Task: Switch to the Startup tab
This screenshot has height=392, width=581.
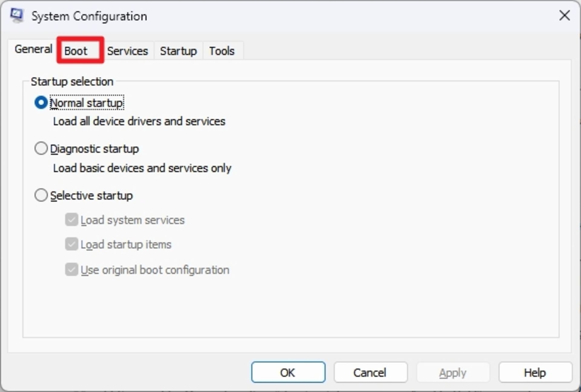Action: coord(178,51)
